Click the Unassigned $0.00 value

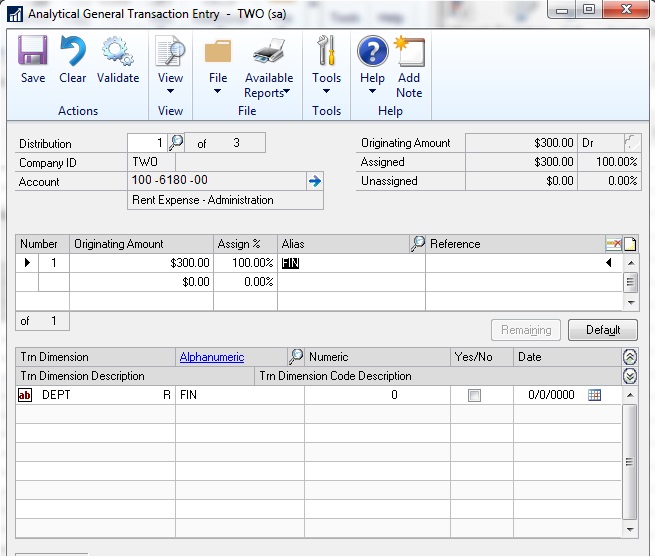(521, 181)
